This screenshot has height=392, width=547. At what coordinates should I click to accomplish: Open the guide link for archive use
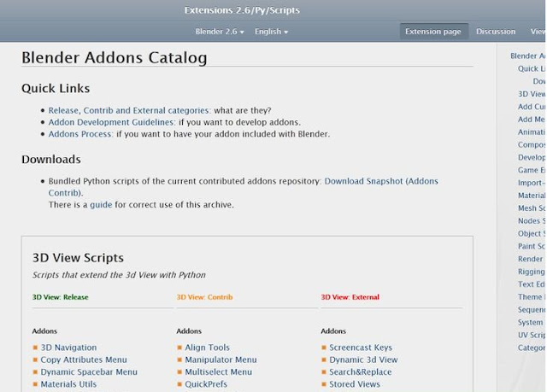[101, 205]
